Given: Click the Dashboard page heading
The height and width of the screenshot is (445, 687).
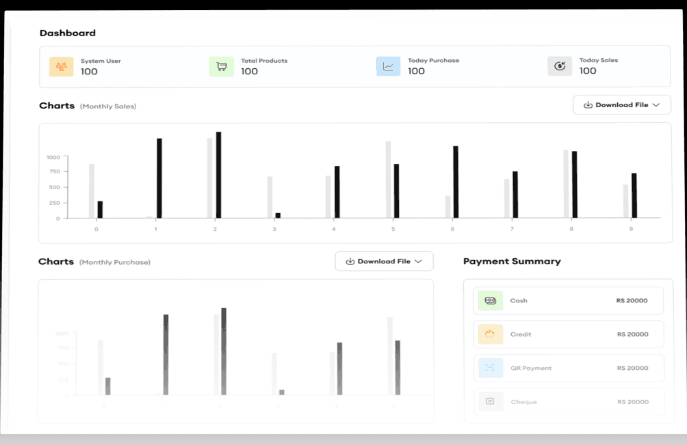Looking at the screenshot, I should pos(67,33).
